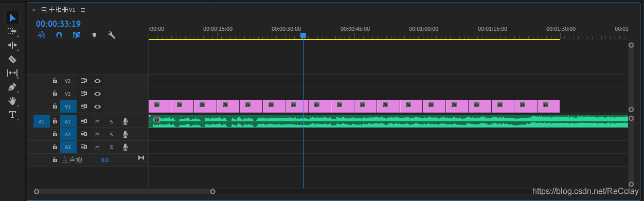Close the 电子相册V1 sequence tab
Viewport: 644px width, 201px height.
34,10
